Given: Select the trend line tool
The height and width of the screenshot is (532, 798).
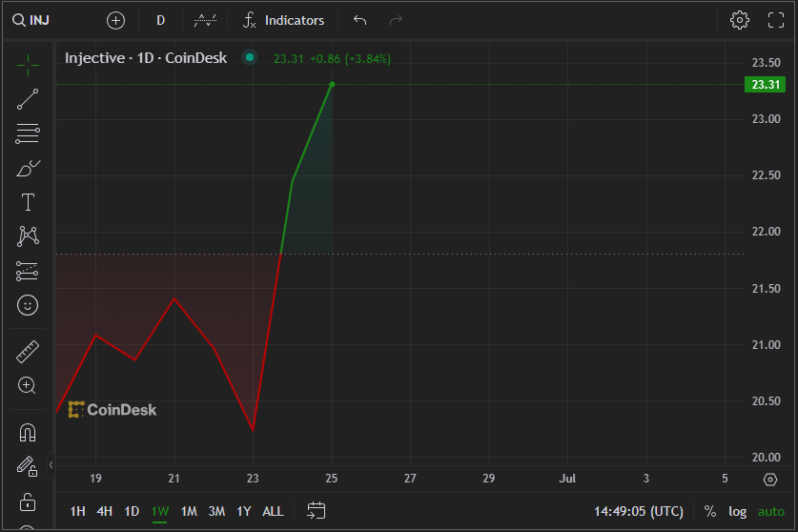Looking at the screenshot, I should (28, 99).
